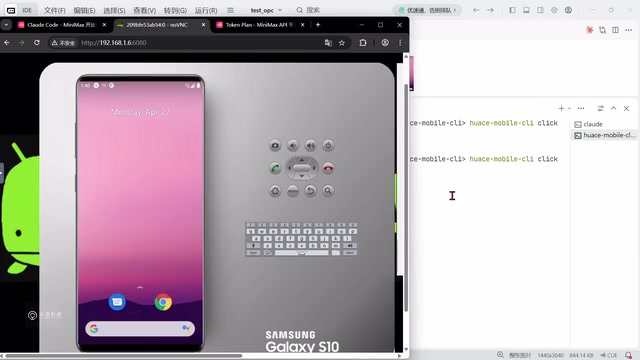Screen dimensions: 640x360
Task: Toggle the IDE bottom panel layout icon
Action: [x=526, y=10]
